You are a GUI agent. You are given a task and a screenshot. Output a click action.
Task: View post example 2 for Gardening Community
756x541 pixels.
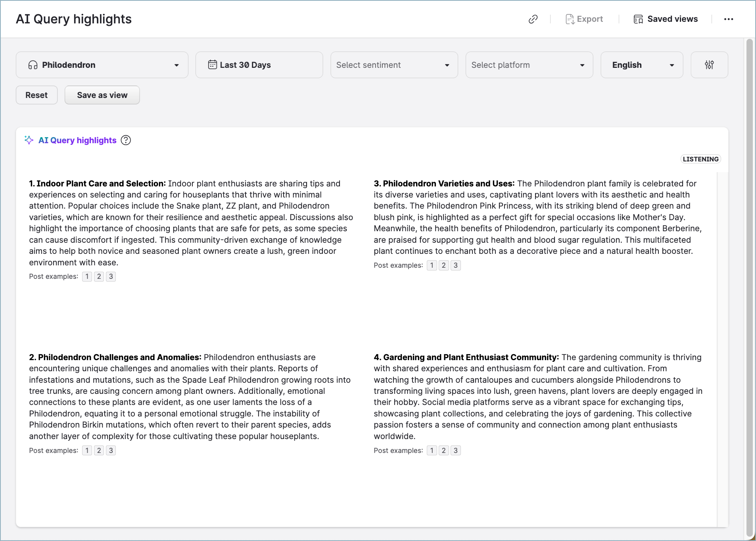444,451
